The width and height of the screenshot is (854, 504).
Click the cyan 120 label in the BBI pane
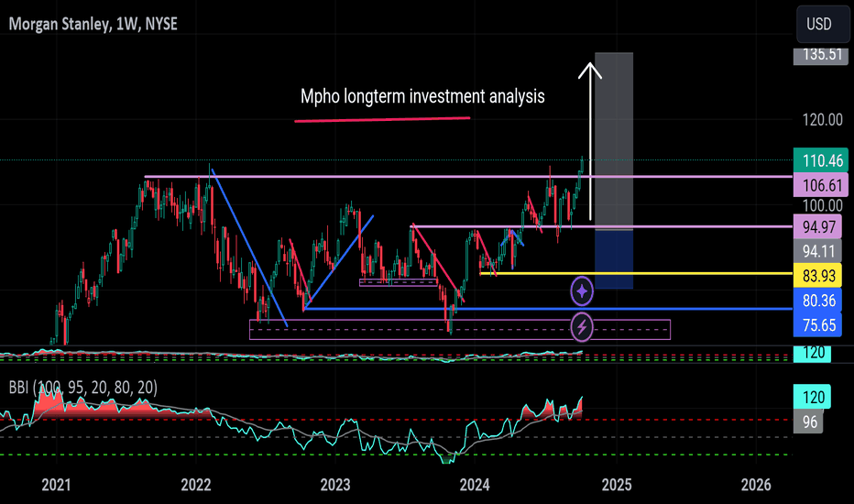pyautogui.click(x=812, y=397)
